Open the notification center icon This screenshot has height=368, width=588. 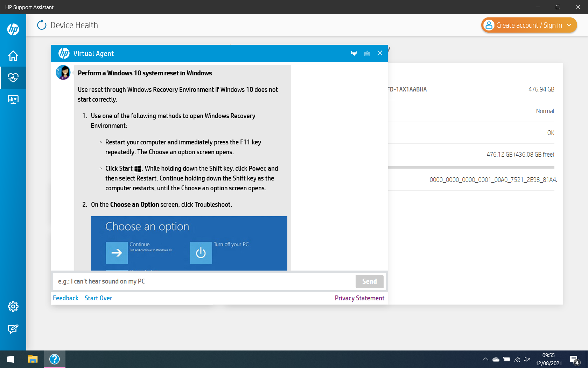575,360
